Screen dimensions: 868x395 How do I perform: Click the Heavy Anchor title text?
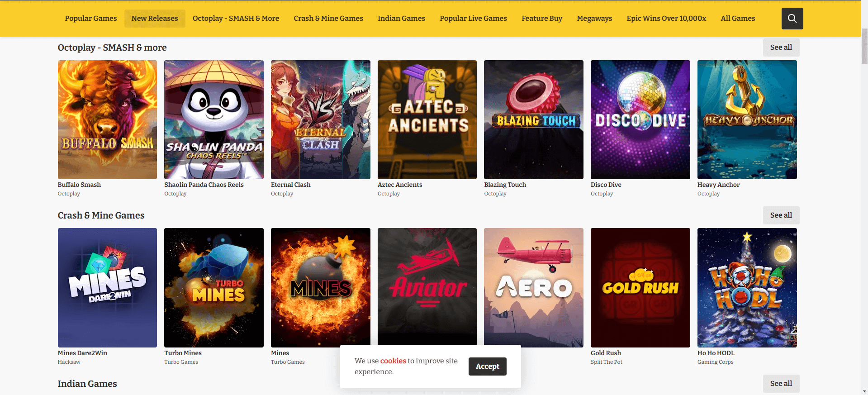718,185
